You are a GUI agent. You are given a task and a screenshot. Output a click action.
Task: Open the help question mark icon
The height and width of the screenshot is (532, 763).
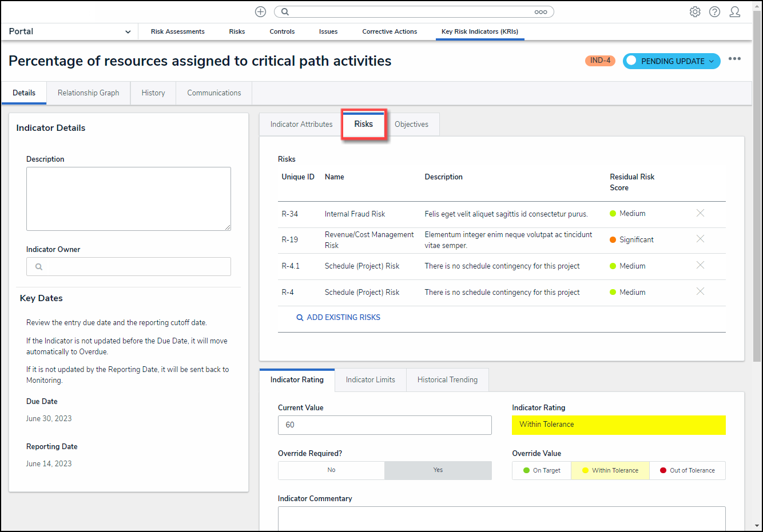(x=714, y=11)
